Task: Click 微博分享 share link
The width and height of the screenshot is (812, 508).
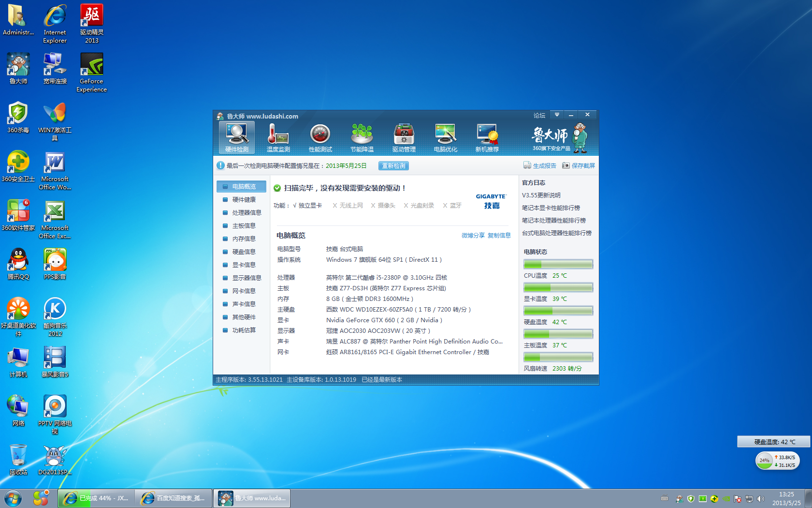Action: click(473, 236)
